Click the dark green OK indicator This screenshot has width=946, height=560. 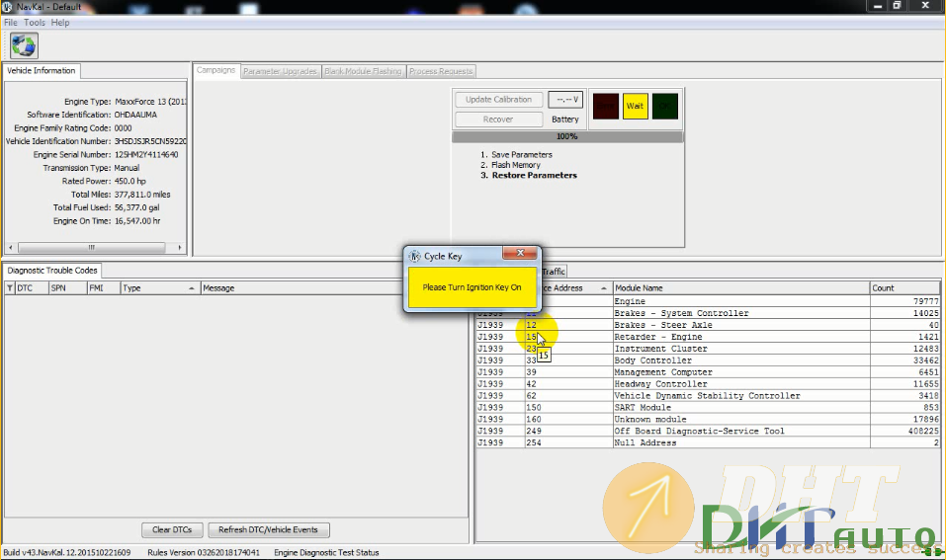coord(665,106)
